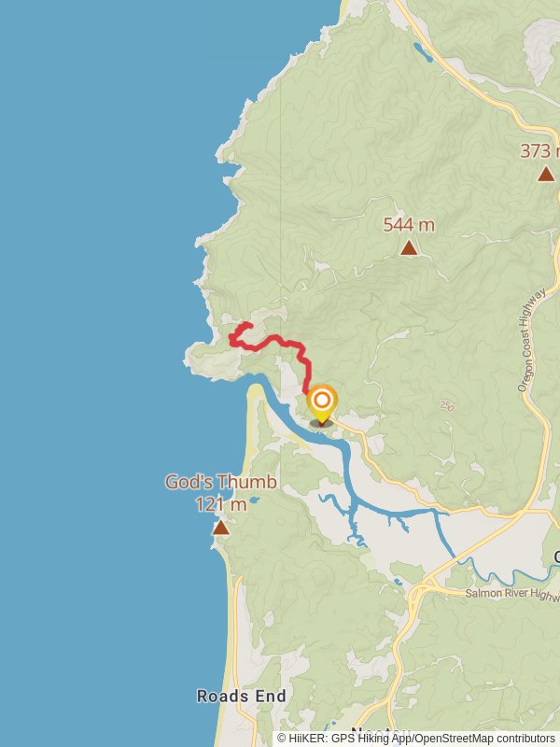Select the 373 m peak triangle marker
This screenshot has height=747, width=560.
coord(546,174)
